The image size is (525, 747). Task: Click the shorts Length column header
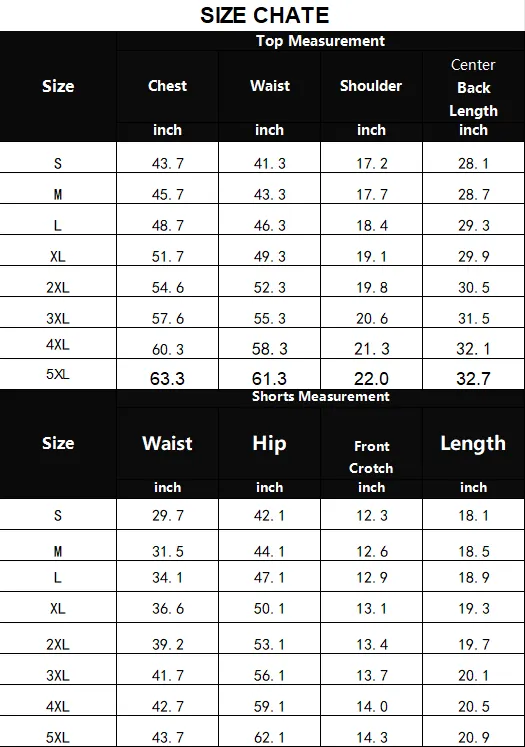click(473, 444)
